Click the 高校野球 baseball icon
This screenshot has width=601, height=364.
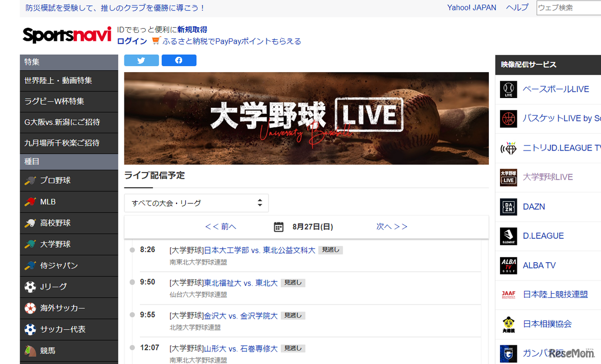30,223
